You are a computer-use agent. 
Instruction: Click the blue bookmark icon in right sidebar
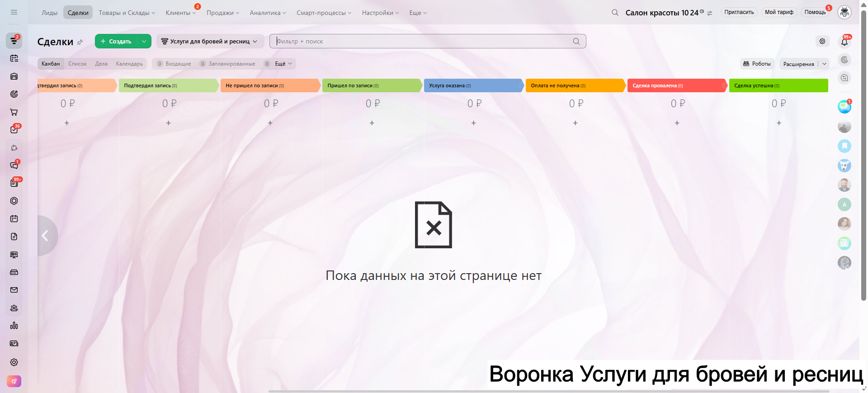[x=844, y=146]
